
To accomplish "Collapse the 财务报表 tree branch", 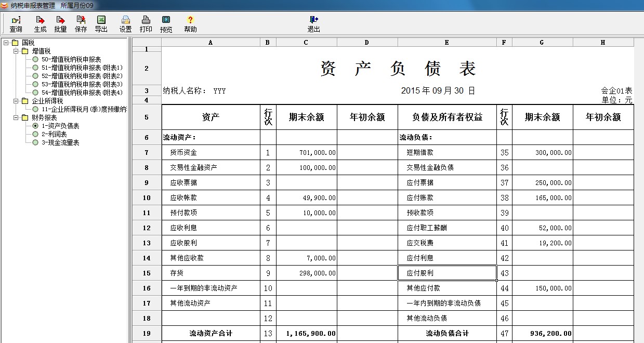I will (x=16, y=117).
